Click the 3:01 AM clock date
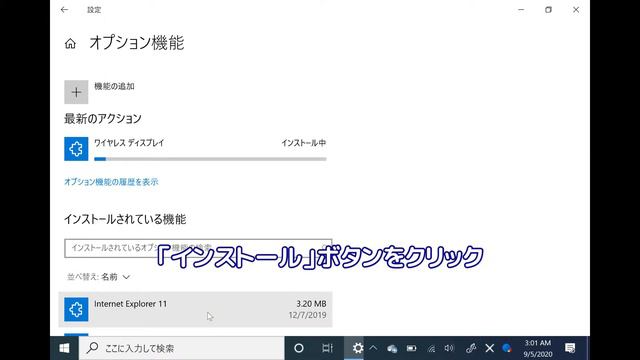This screenshot has height=360, width=640. click(x=538, y=349)
